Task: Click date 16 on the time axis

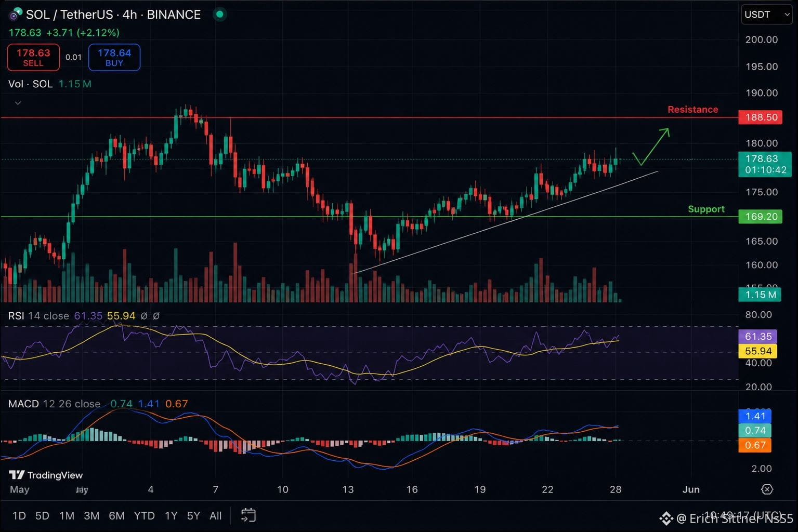Action: coord(412,489)
